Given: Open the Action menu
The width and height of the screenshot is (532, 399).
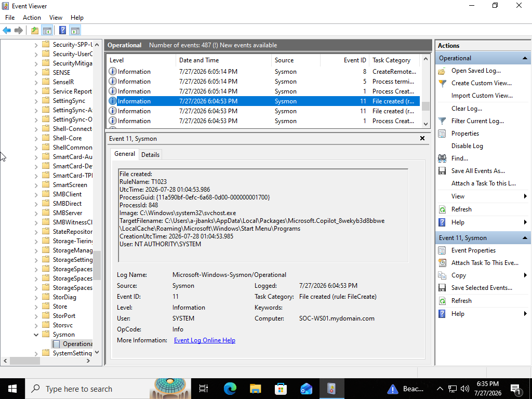Looking at the screenshot, I should coord(32,18).
